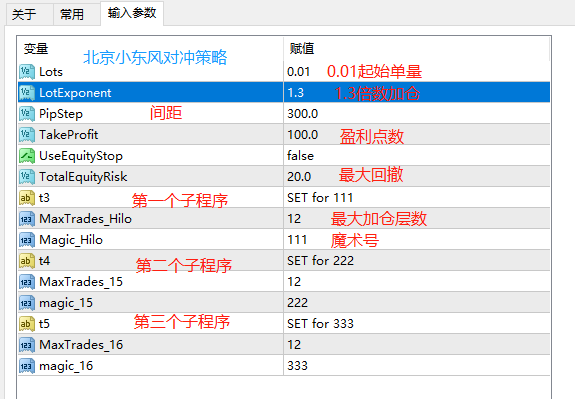Click the string icon next to t5
The height and width of the screenshot is (399, 575).
pos(27,324)
